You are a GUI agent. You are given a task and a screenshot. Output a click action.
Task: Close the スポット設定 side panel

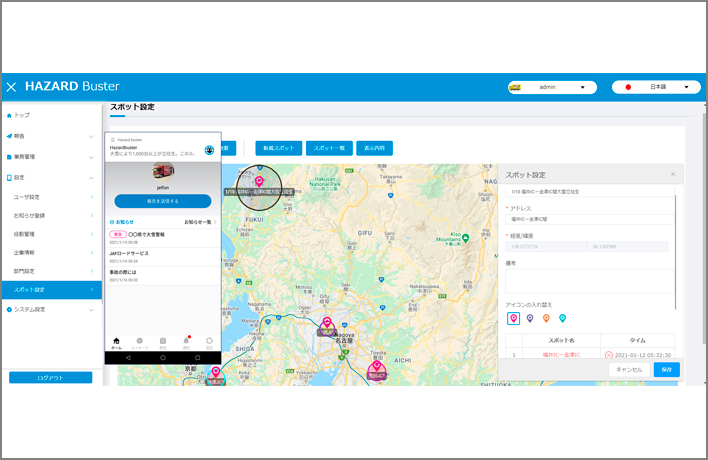673,174
